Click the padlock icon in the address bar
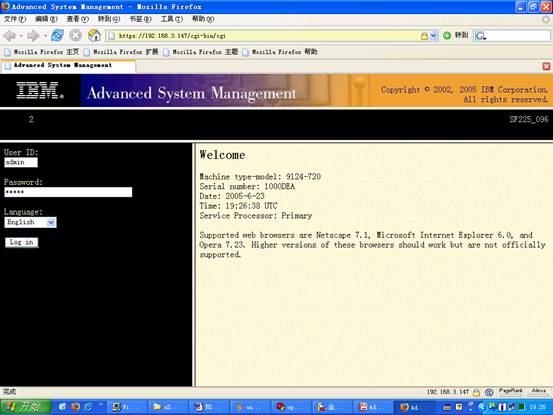The width and height of the screenshot is (553, 415). point(424,36)
